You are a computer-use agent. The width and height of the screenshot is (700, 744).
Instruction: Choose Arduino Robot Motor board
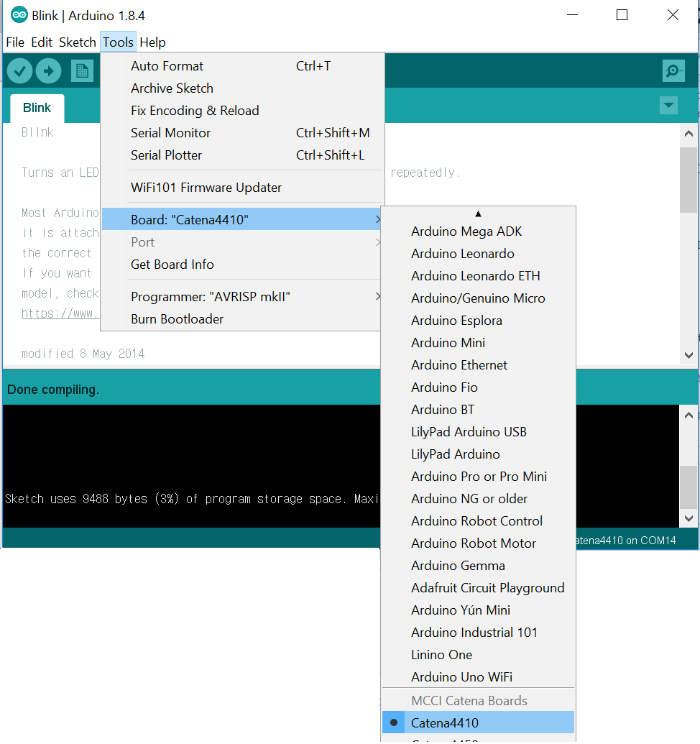click(x=478, y=543)
